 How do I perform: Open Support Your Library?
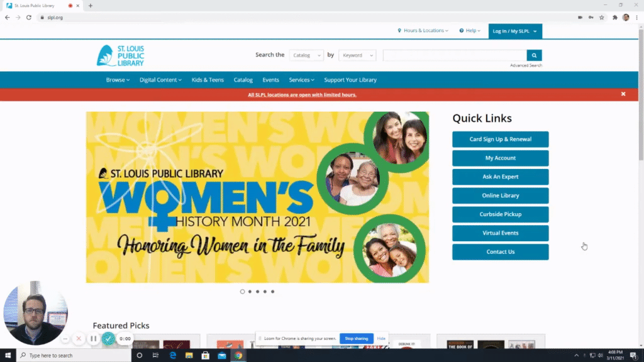pos(350,80)
